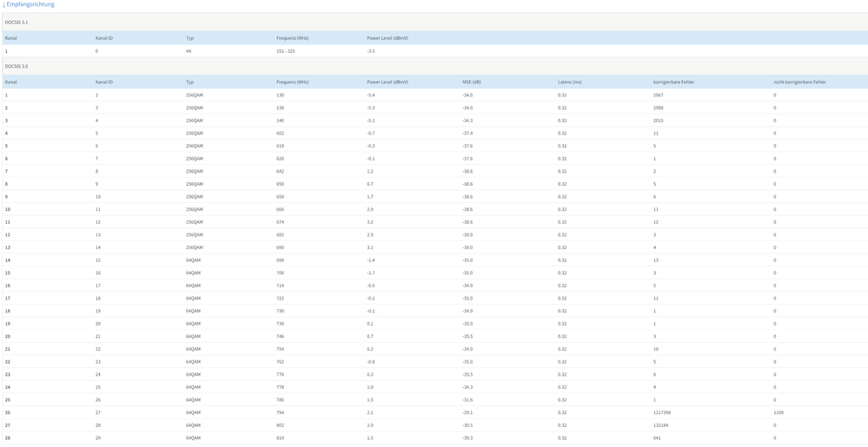Select the 4K type cell
Screen dimensions: 868x447
pyautogui.click(x=189, y=51)
